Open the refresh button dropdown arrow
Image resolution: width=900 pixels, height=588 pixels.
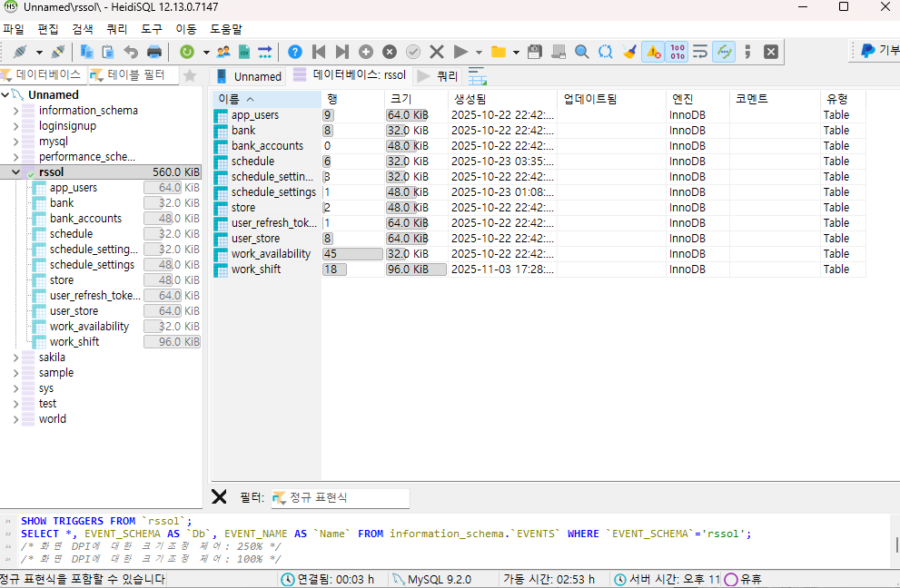point(206,53)
